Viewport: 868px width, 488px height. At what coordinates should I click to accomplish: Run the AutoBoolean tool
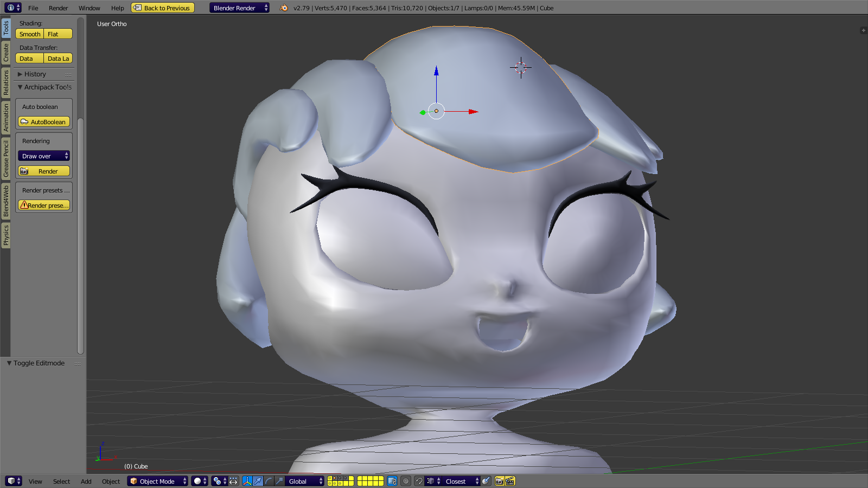pyautogui.click(x=44, y=122)
